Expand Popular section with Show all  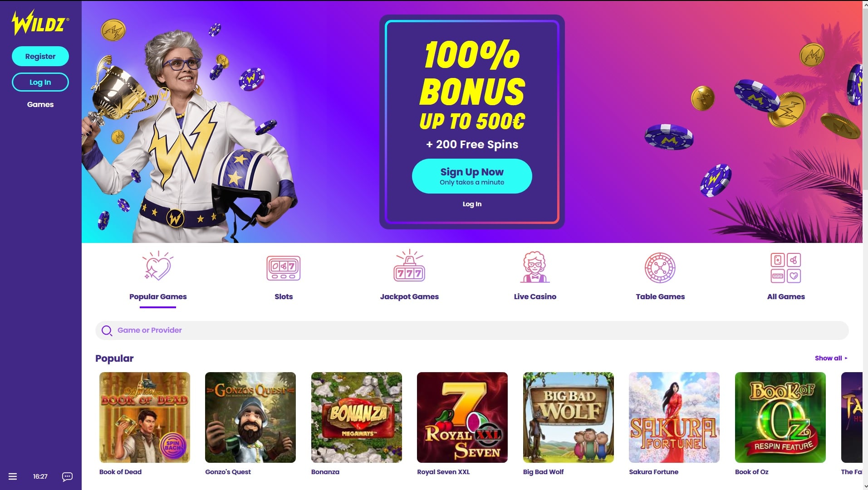tap(831, 358)
